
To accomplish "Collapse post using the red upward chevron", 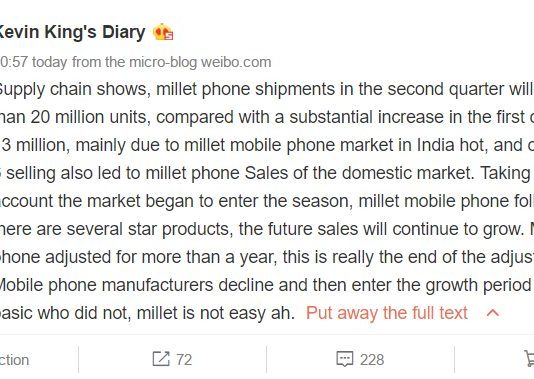I will 493,313.
